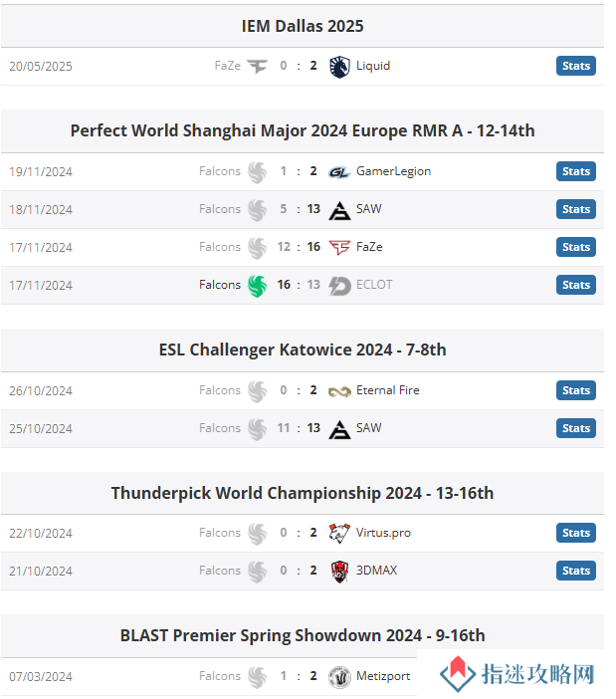The height and width of the screenshot is (699, 616).
Task: Open ESL Challenger Katowice 2024 event heading
Action: point(303,349)
